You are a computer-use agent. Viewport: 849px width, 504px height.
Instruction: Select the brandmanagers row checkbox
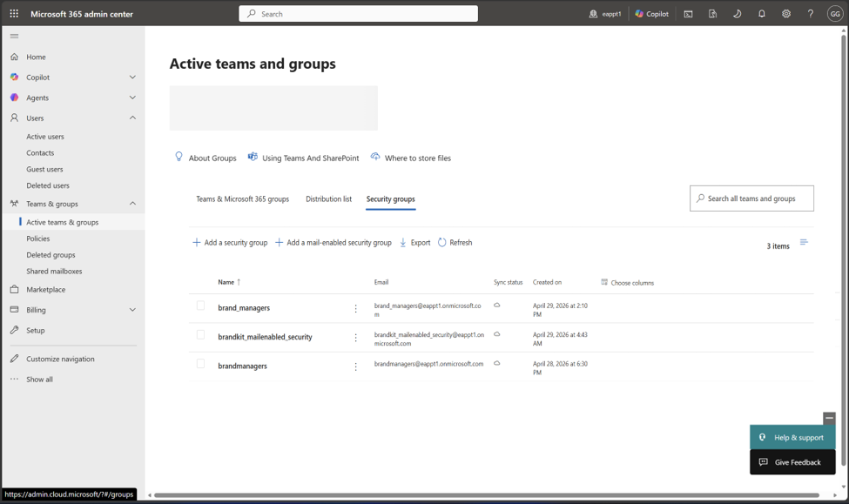(x=200, y=364)
